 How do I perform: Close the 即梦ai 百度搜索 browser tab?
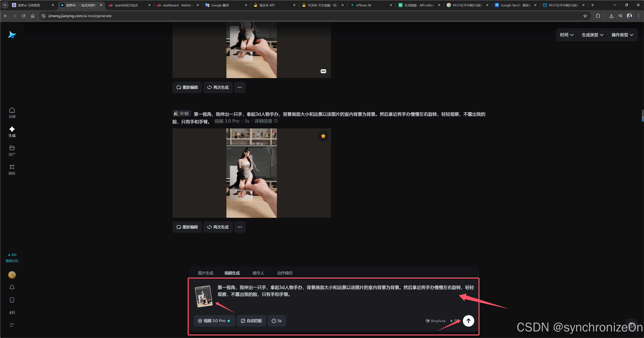tap(53, 5)
